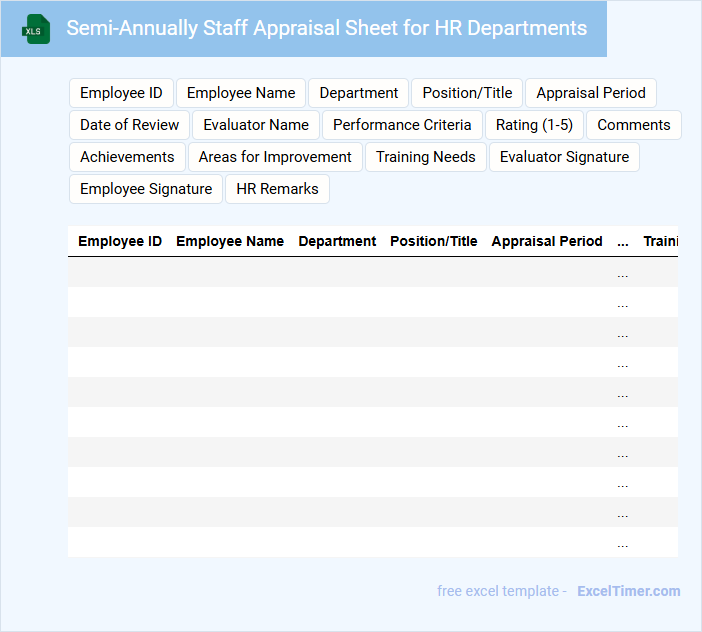
Task: Open the Comments tag
Action: click(634, 125)
